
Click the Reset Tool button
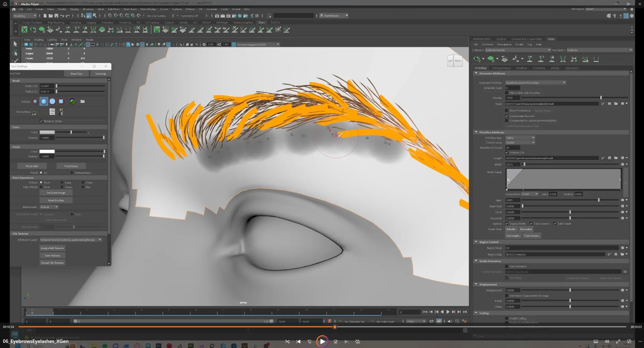click(76, 74)
